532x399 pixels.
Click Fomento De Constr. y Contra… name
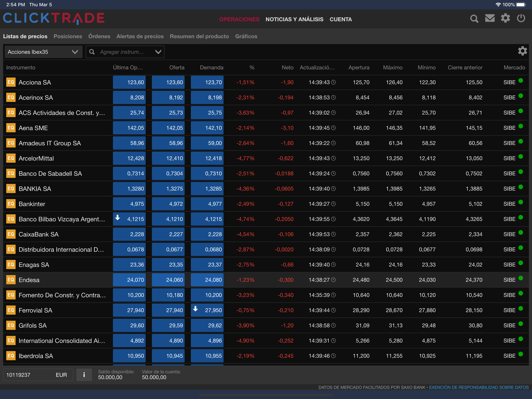(62, 295)
